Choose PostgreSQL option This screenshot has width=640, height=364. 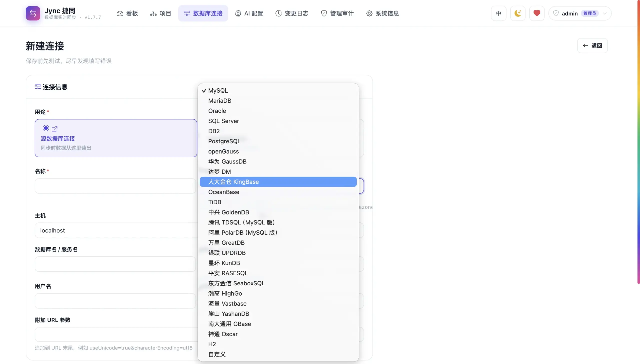click(x=278, y=141)
